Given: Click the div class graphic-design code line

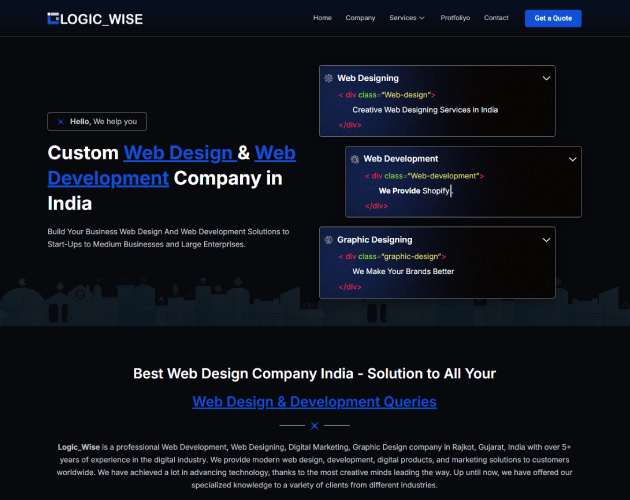Looking at the screenshot, I should (x=392, y=256).
